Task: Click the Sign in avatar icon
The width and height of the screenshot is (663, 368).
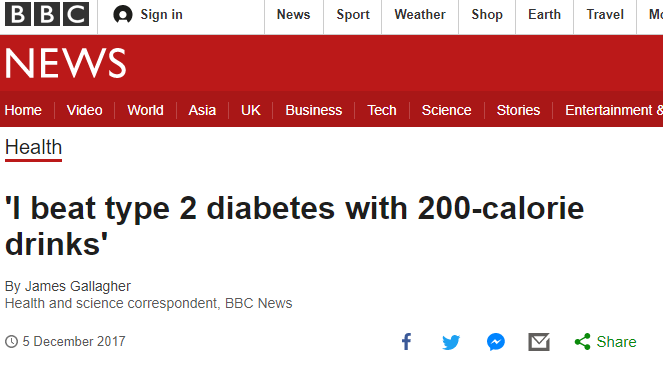Action: point(123,15)
